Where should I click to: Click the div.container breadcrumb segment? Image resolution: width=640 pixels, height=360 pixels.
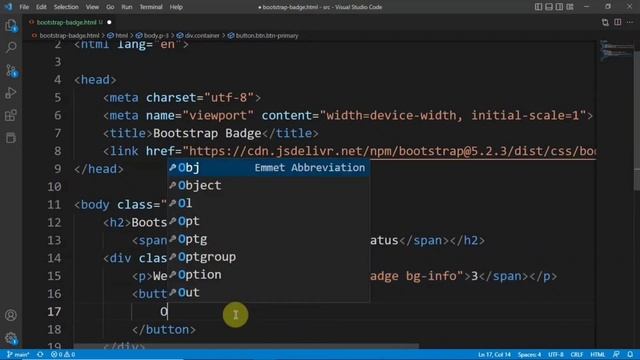[x=202, y=36]
